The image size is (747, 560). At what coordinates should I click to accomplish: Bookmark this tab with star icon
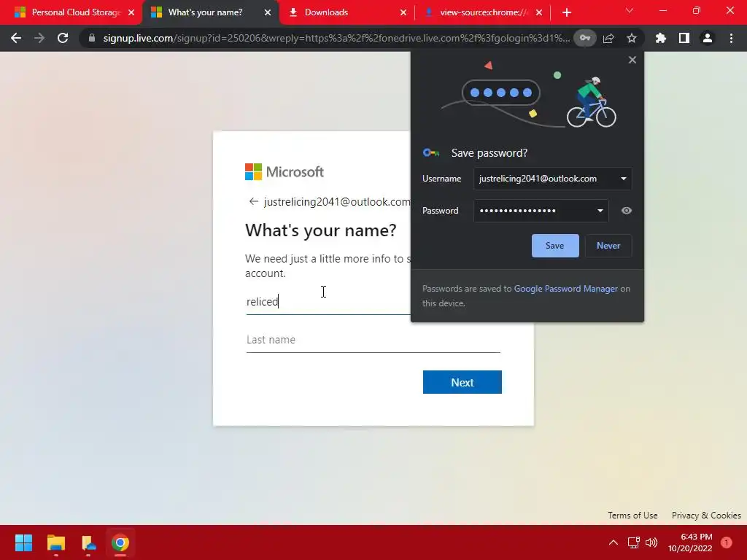pyautogui.click(x=632, y=38)
